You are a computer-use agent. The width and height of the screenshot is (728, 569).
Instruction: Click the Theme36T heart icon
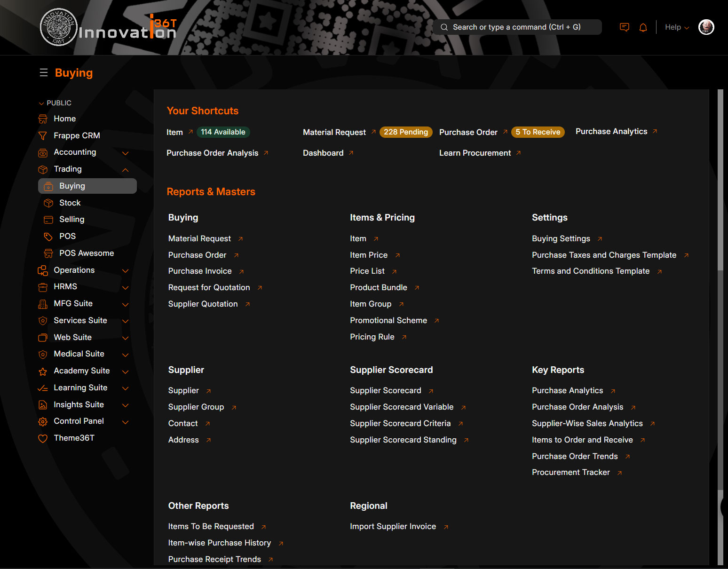43,438
